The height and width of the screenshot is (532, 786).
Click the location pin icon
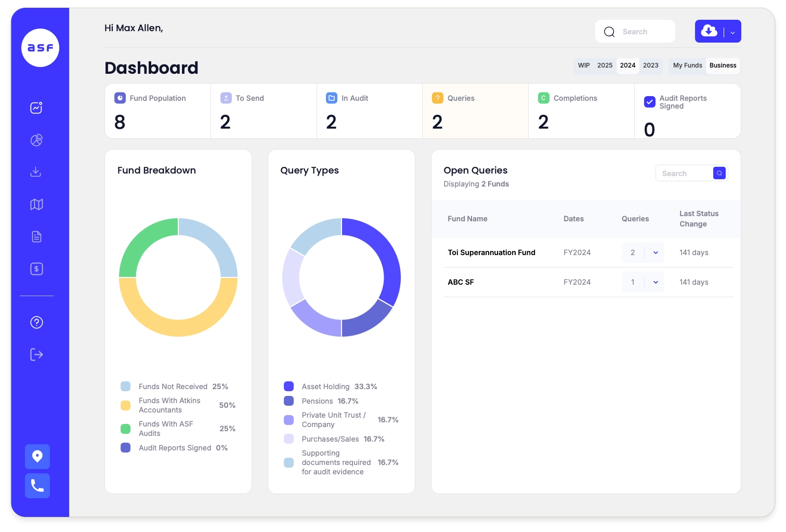pyautogui.click(x=37, y=456)
